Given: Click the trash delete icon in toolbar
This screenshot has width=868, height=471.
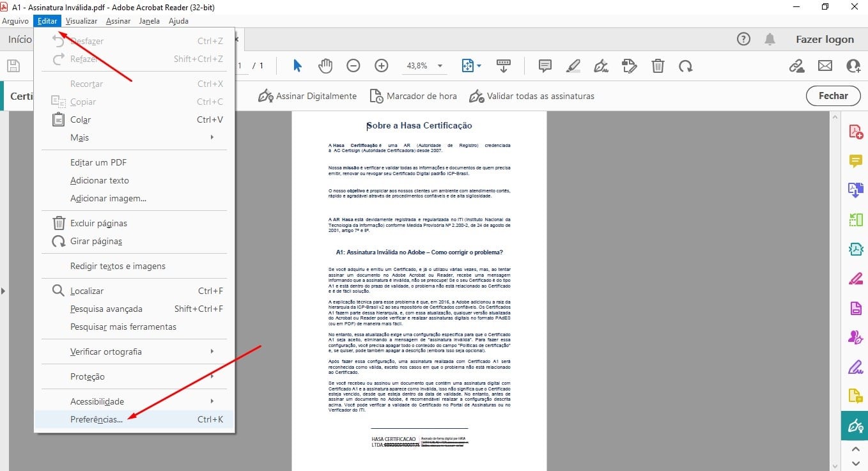Looking at the screenshot, I should point(658,65).
